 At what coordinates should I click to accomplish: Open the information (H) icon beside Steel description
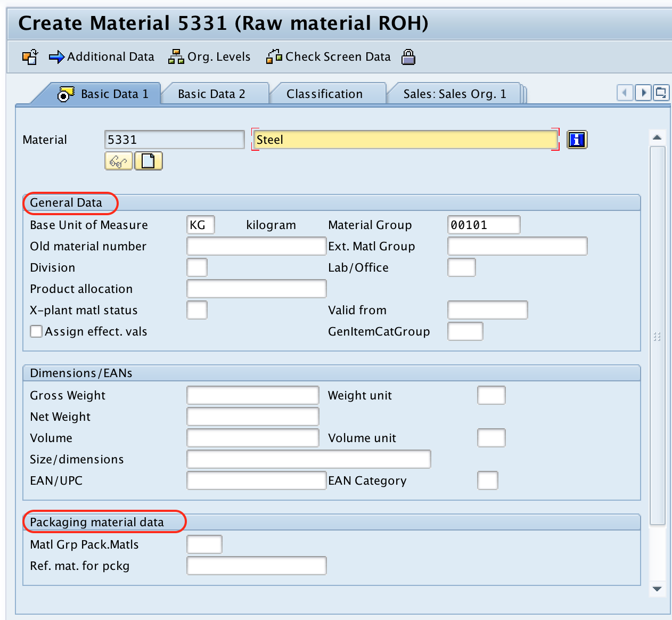coord(577,140)
